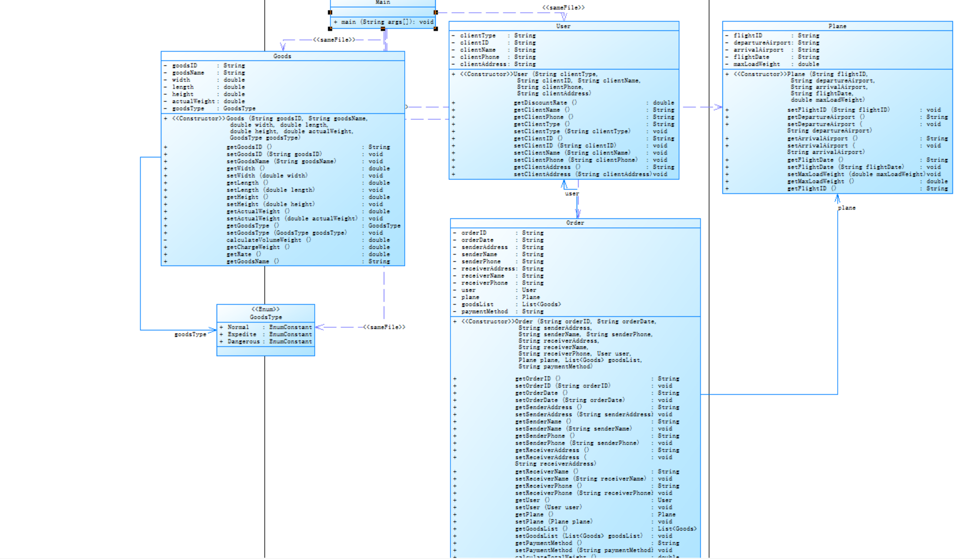Click the Order class name
The image size is (980, 559).
575,223
